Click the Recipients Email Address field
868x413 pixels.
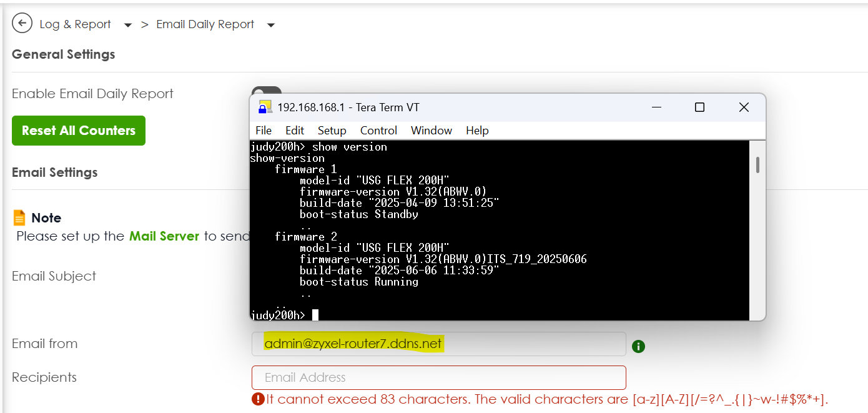(438, 377)
